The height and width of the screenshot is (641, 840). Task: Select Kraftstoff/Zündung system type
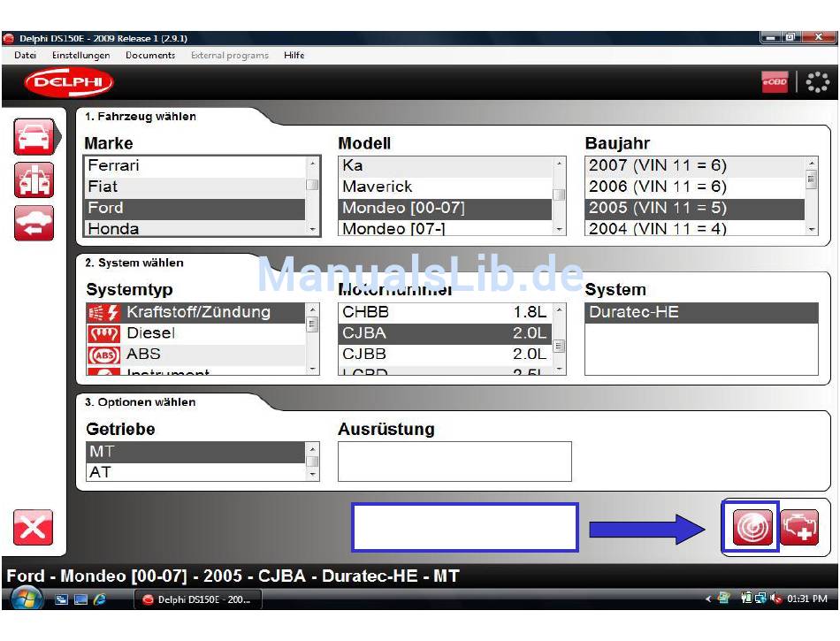[x=195, y=313]
